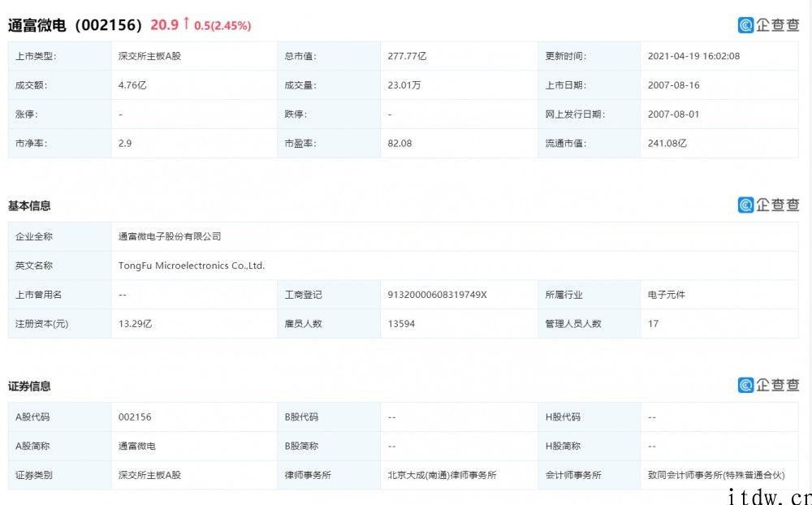
Task: Select the registration number 91320000608319749X
Action: point(437,294)
